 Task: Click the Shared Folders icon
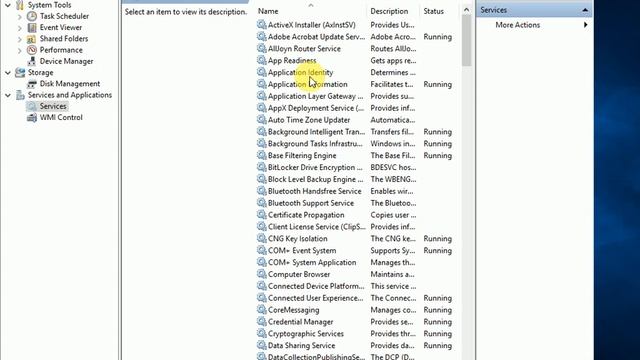click(x=32, y=39)
